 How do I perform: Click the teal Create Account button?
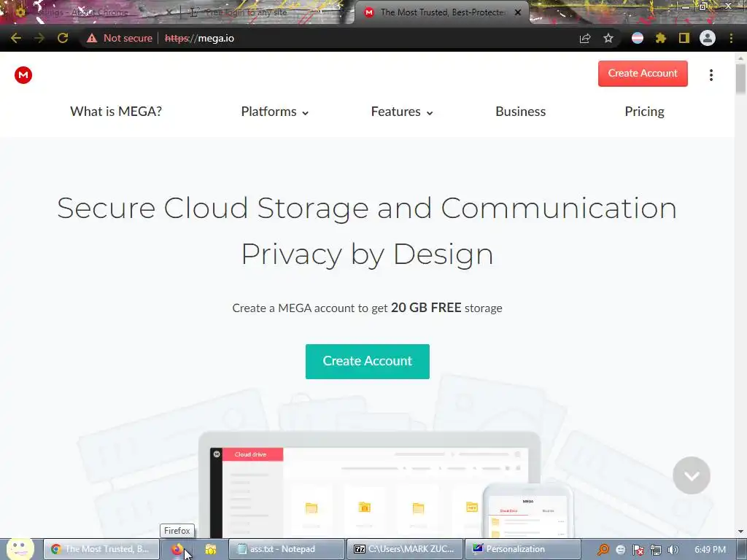pos(368,362)
